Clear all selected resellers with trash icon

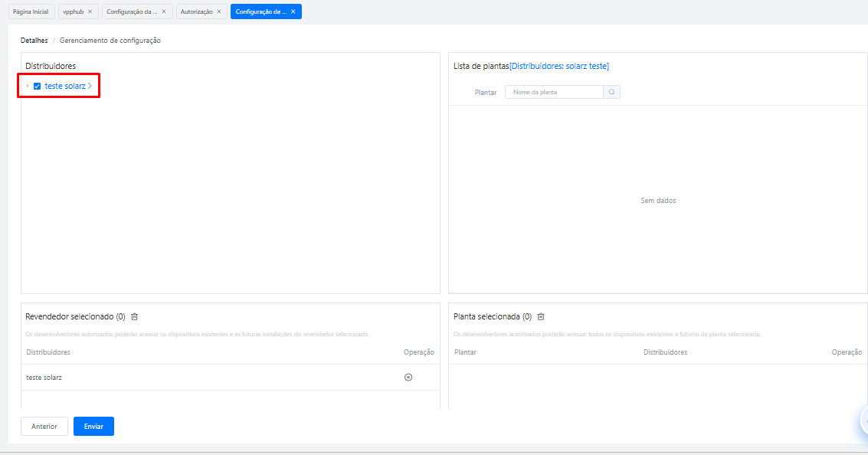tap(135, 316)
